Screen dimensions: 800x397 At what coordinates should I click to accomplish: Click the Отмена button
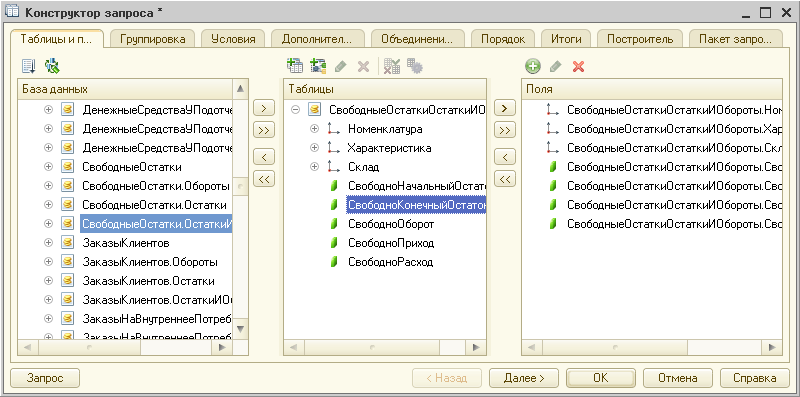pyautogui.click(x=678, y=378)
